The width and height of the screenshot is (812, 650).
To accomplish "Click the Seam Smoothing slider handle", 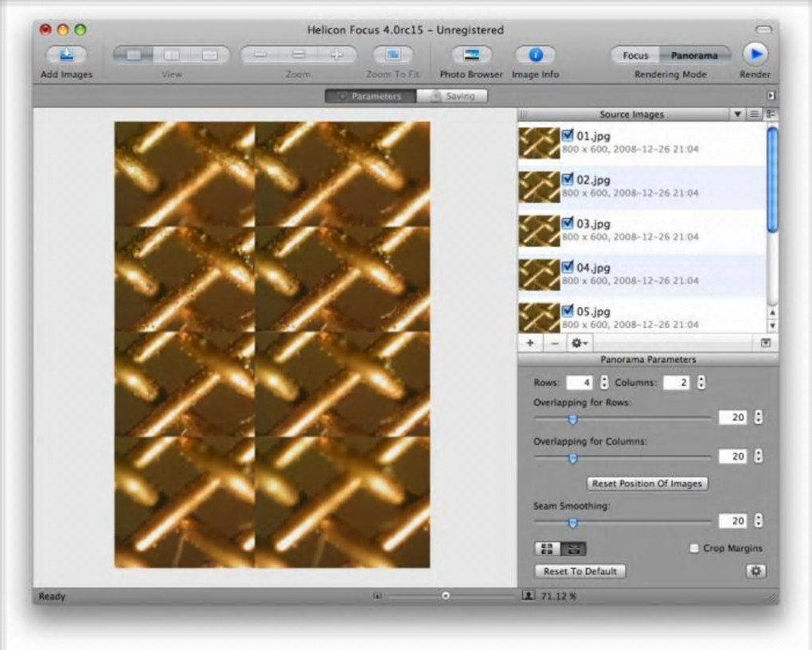I will click(572, 522).
